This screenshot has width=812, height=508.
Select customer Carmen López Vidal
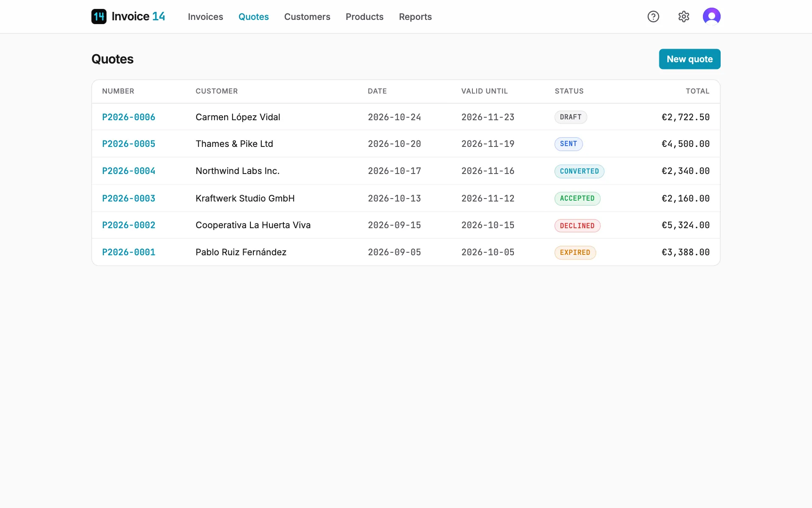pos(238,117)
